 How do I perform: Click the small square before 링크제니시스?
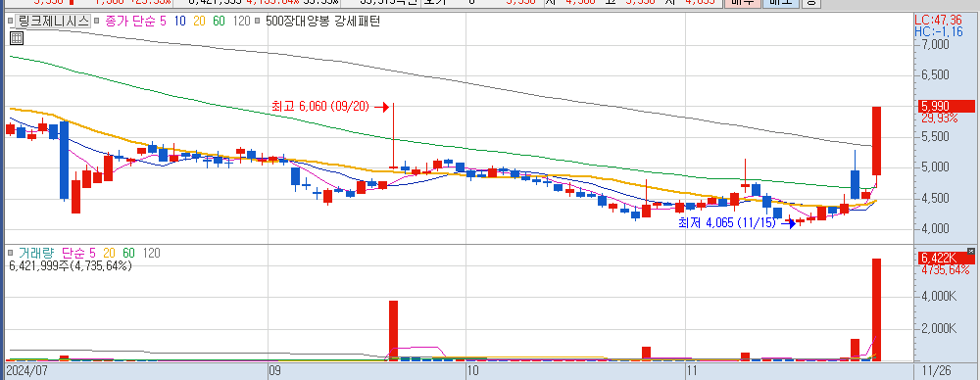click(x=11, y=22)
